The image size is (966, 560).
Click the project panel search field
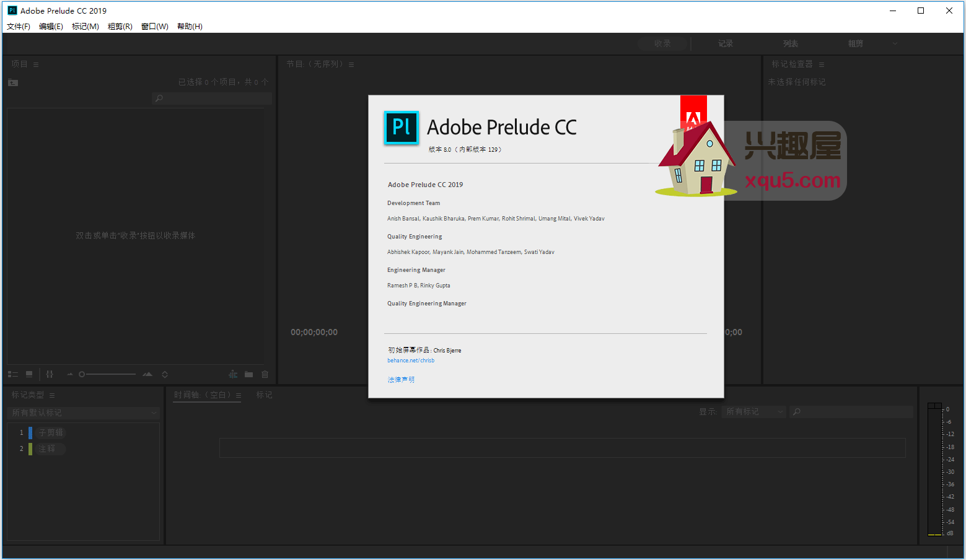click(212, 98)
